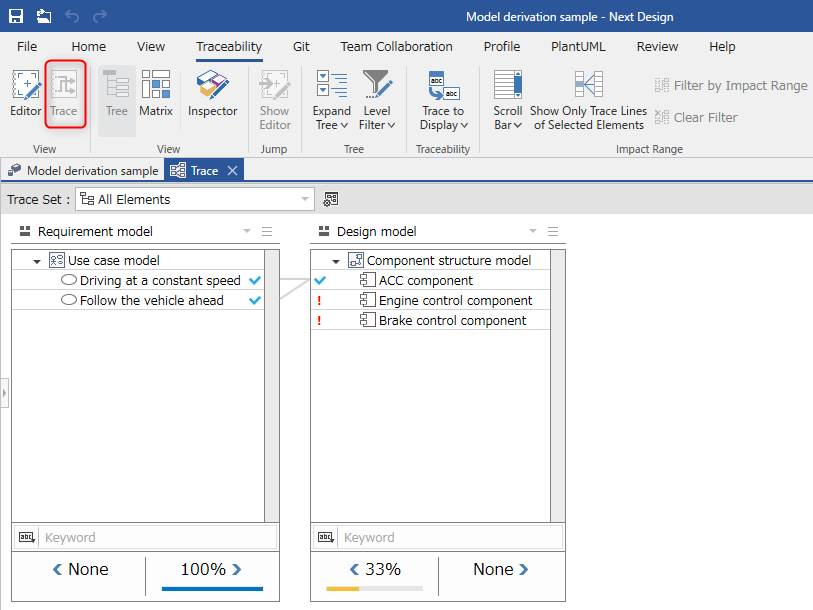Click check mark beside Driving at a constant speed
The height and width of the screenshot is (610, 813).
(255, 281)
